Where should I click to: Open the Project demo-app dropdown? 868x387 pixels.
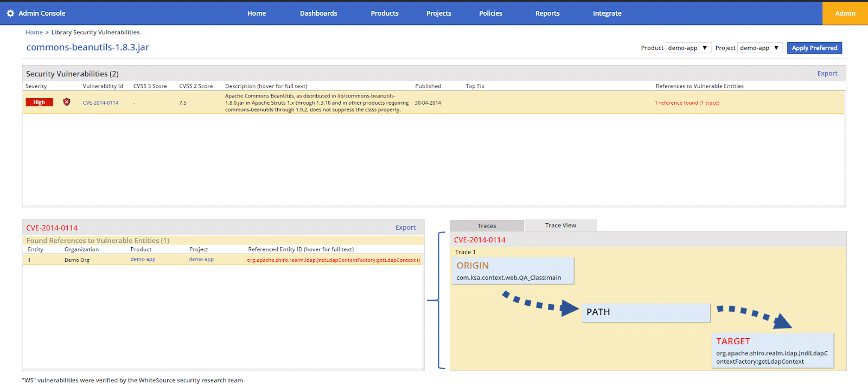(759, 48)
